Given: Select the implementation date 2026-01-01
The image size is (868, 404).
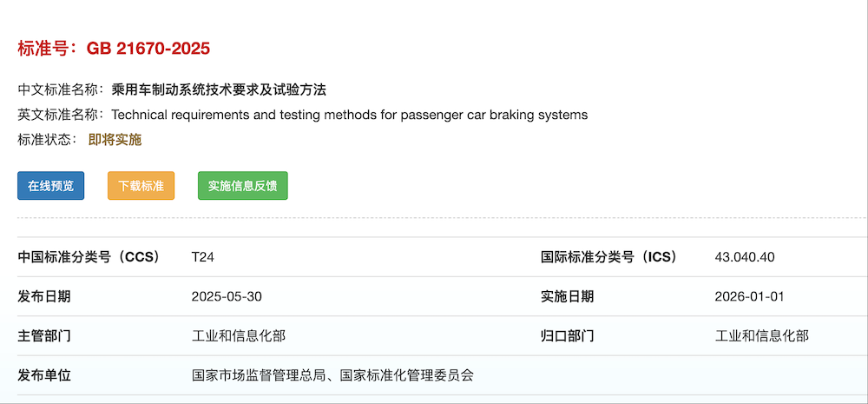Looking at the screenshot, I should point(749,296).
